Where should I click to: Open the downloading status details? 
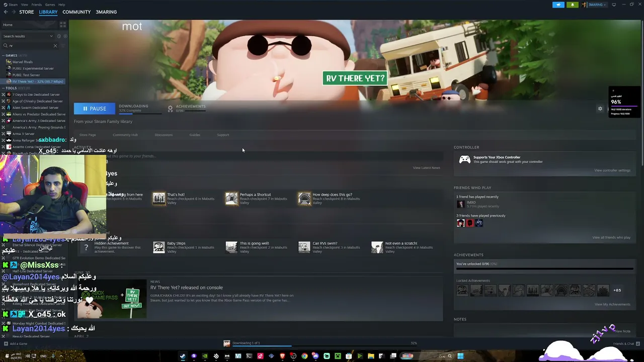pos(140,109)
